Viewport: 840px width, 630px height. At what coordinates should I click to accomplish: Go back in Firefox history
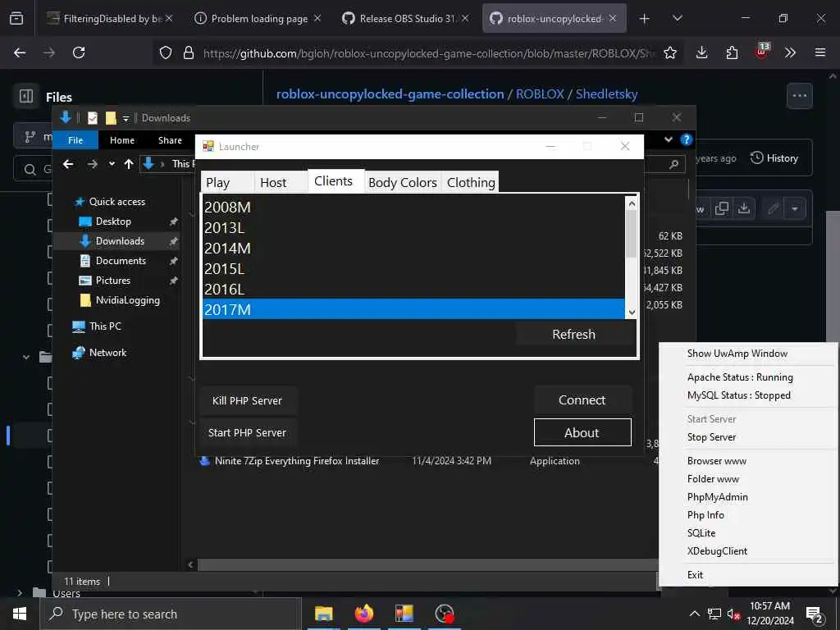point(20,52)
